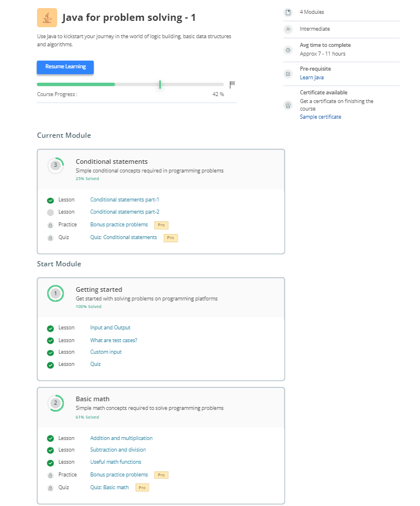Screen dimensions: 420x506
Task: Open What are test cases? lesson
Action: click(x=113, y=340)
